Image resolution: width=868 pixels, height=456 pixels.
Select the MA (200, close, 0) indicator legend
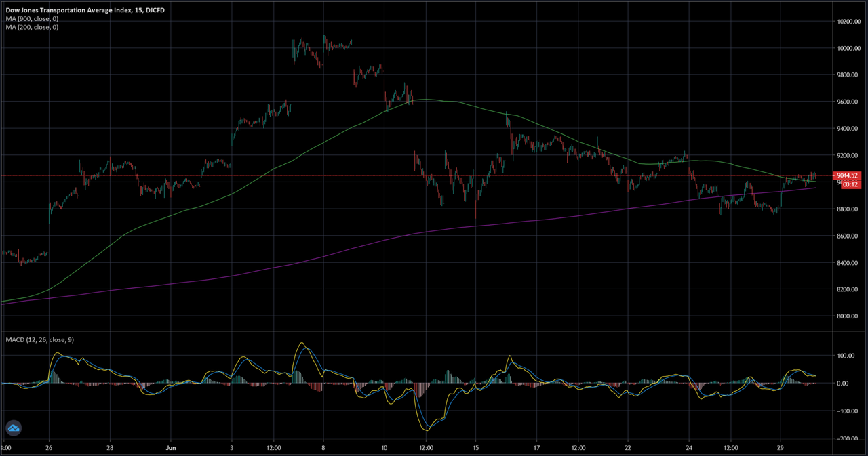tap(32, 27)
